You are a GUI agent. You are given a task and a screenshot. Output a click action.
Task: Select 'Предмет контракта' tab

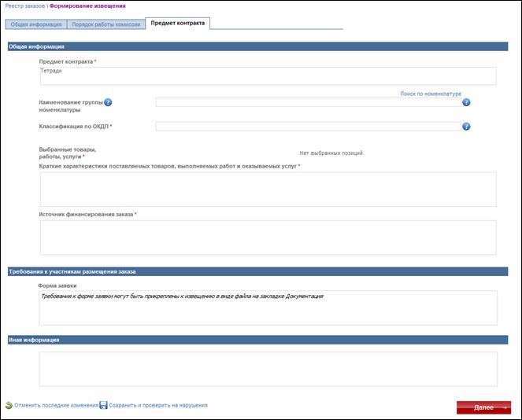[x=178, y=24]
